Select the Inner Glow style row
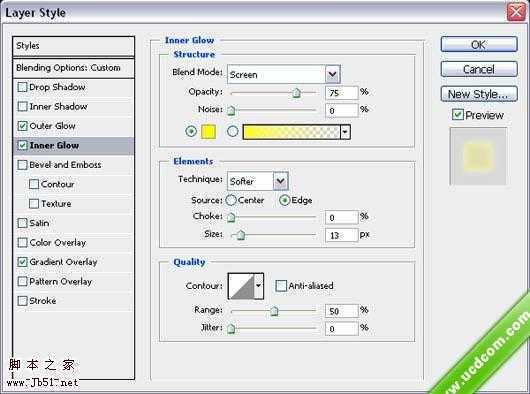Screen dimensions: 530x394 pos(73,146)
